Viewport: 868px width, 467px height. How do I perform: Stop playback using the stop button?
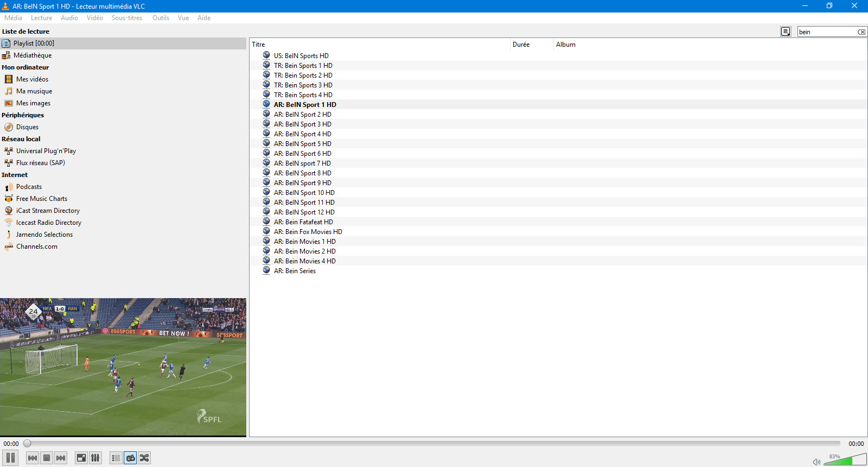click(x=47, y=458)
